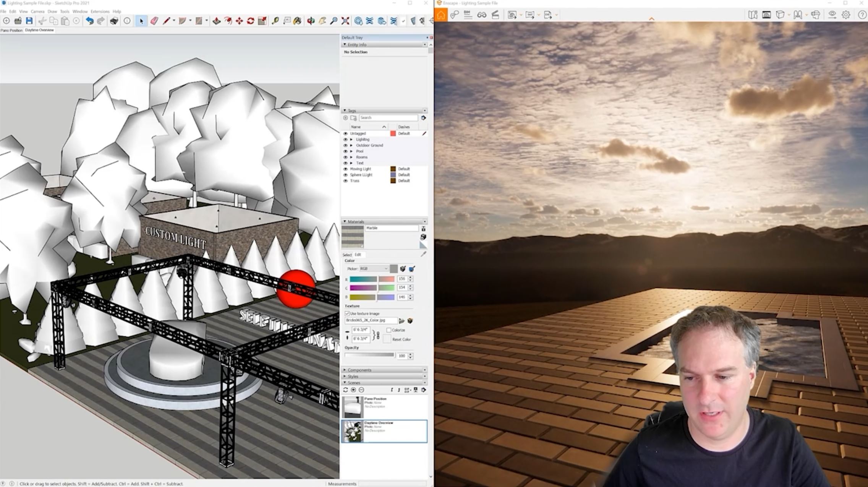Uncheck the Colorize option in Materials
The width and height of the screenshot is (868, 487).
[389, 330]
